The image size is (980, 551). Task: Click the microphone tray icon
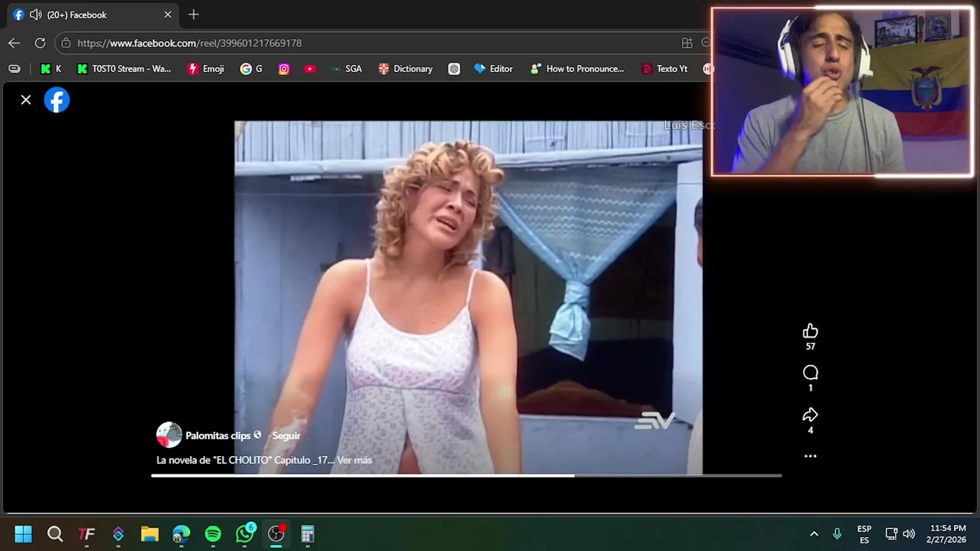tap(837, 533)
